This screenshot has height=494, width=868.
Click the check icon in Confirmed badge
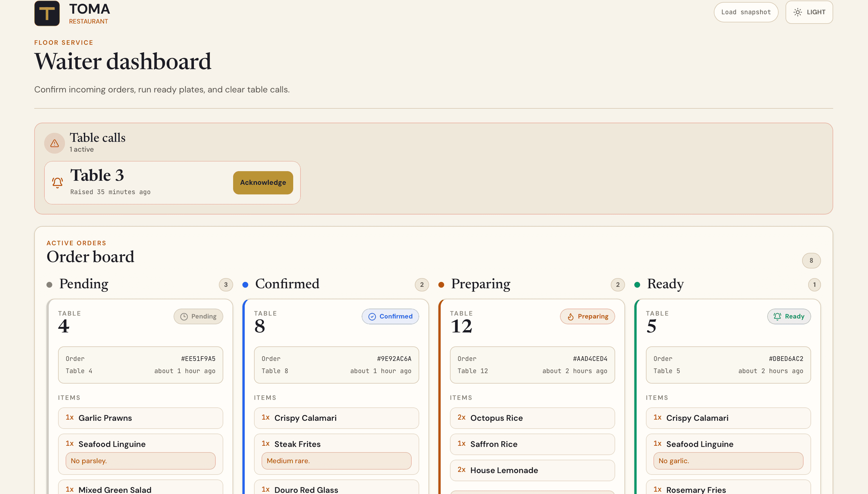tap(372, 316)
